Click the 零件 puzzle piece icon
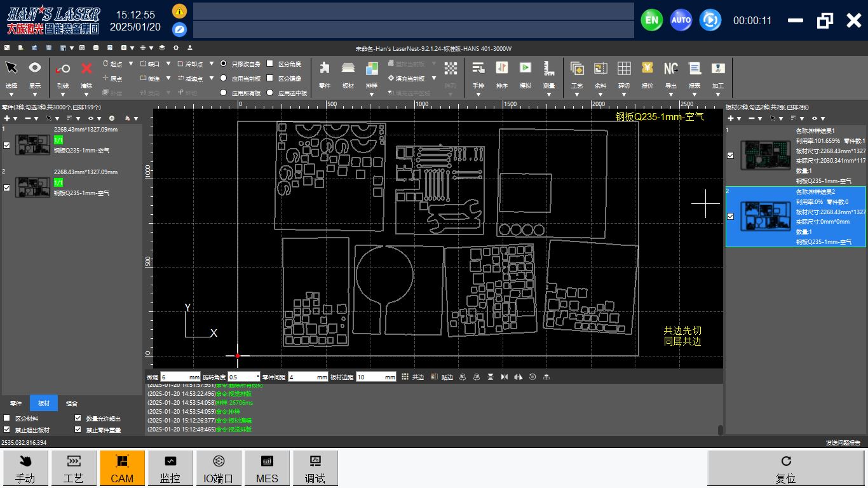 325,68
